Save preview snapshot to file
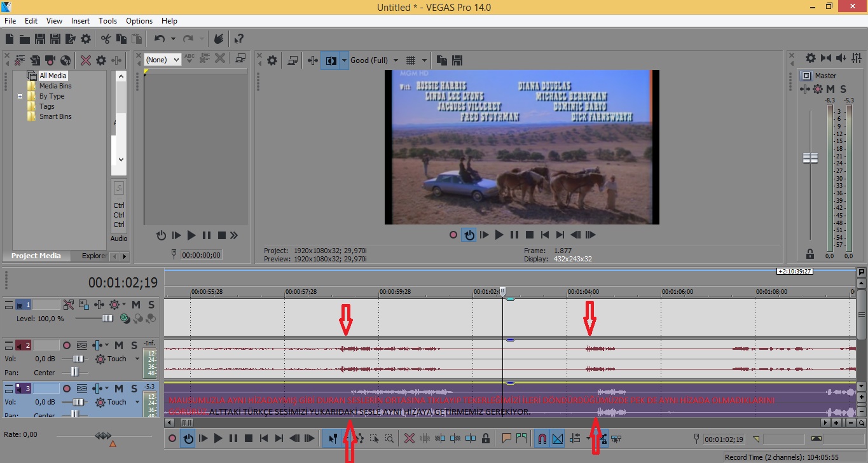868x463 pixels. pyautogui.click(x=457, y=60)
